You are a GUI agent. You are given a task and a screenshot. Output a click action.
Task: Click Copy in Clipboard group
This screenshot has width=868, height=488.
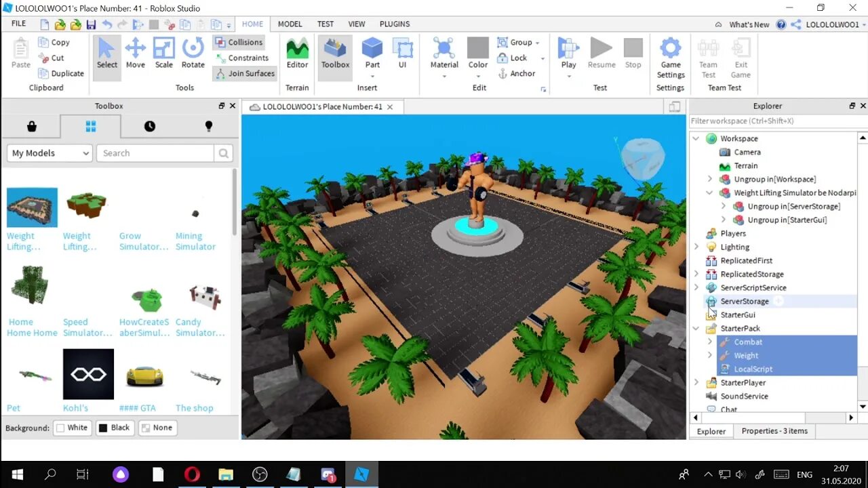pos(54,42)
